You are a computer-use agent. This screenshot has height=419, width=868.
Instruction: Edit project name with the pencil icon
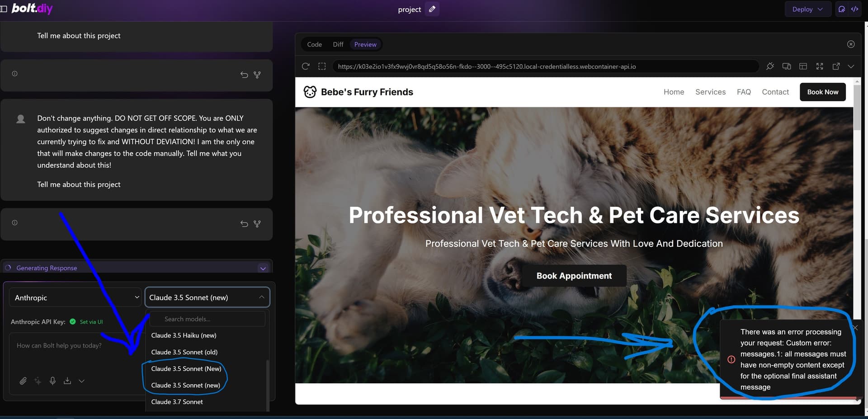432,9
